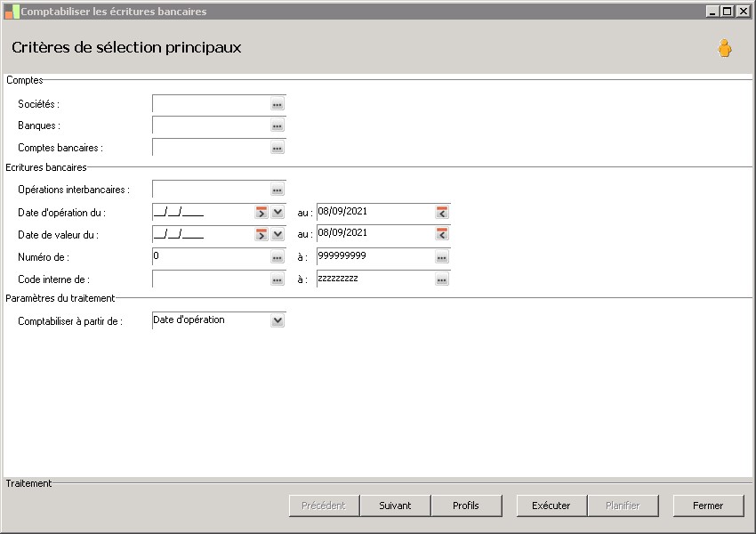The height and width of the screenshot is (534, 756).
Task: Click the Suivant button
Action: point(395,506)
